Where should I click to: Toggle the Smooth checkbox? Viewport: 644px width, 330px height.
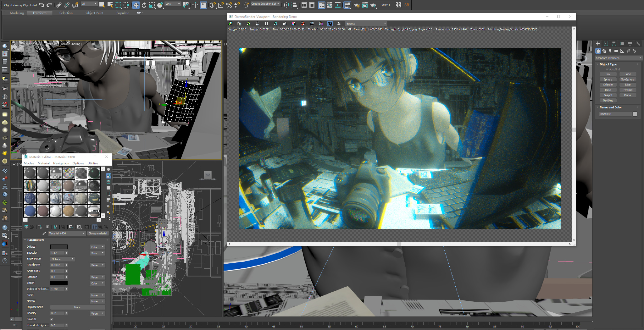tap(52, 319)
